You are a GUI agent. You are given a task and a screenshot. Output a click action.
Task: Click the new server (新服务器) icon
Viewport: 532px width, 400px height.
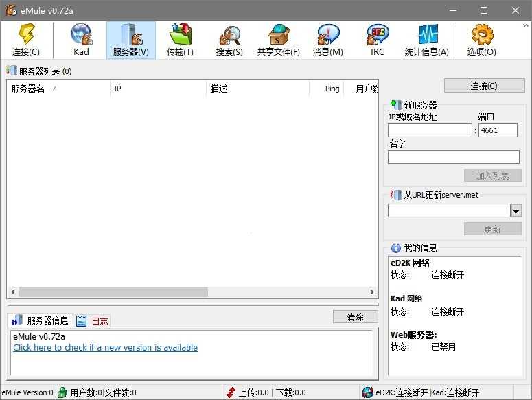395,104
